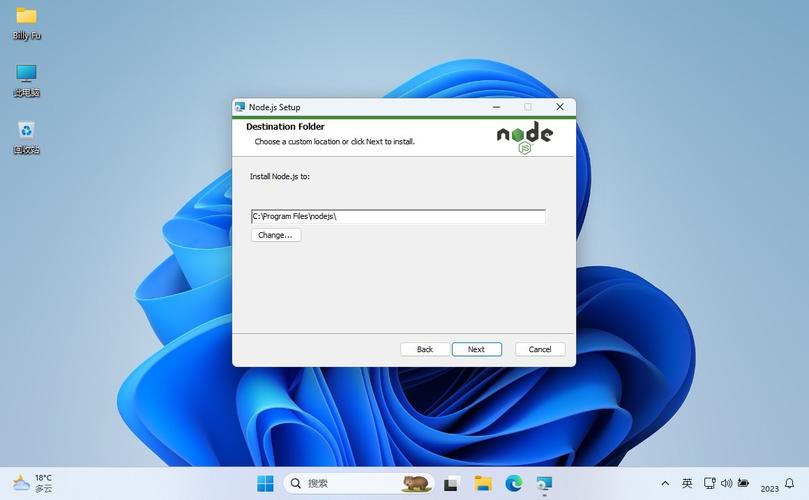
Task: Open the Change... folder browser
Action: 276,235
